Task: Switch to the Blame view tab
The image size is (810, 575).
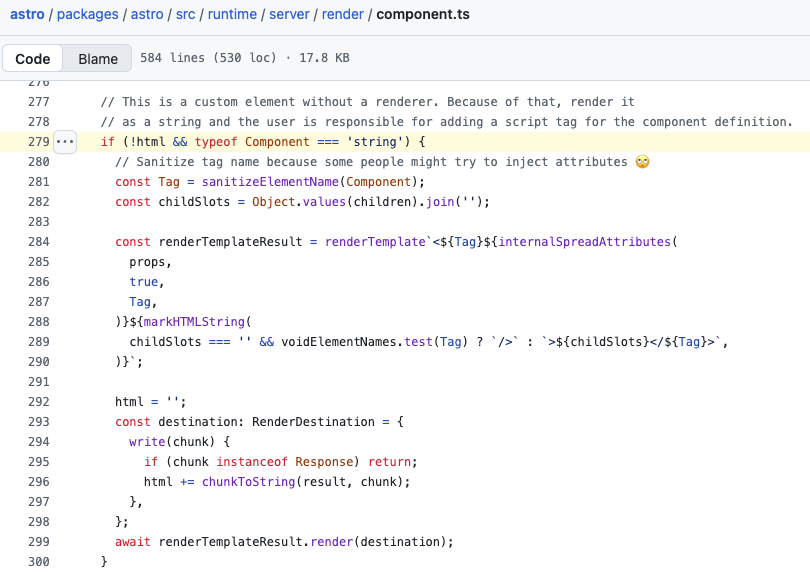Action: point(98,59)
